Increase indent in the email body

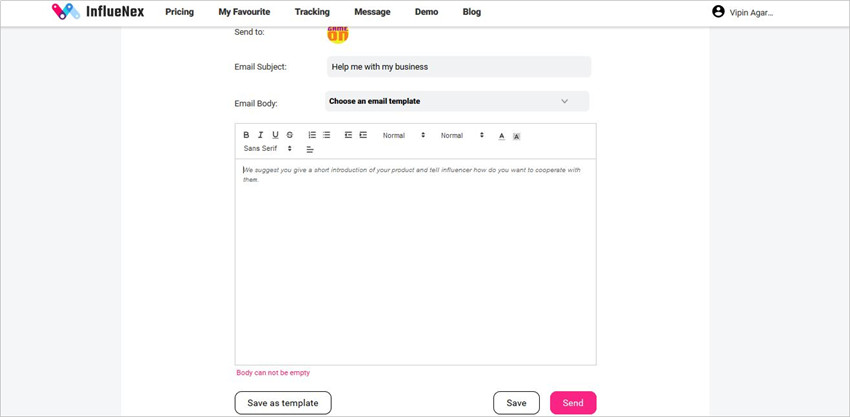tap(363, 135)
